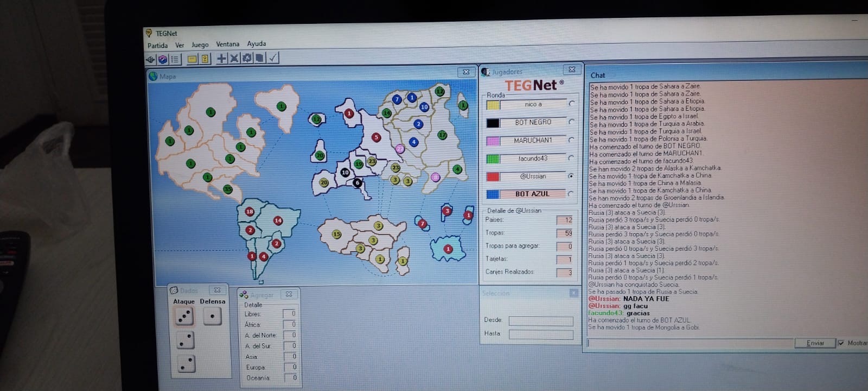Open the Juego menu
868x391 pixels.
[x=200, y=45]
